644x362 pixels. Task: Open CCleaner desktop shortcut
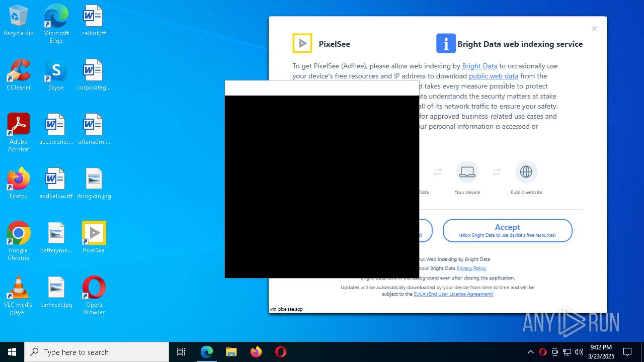pos(19,75)
